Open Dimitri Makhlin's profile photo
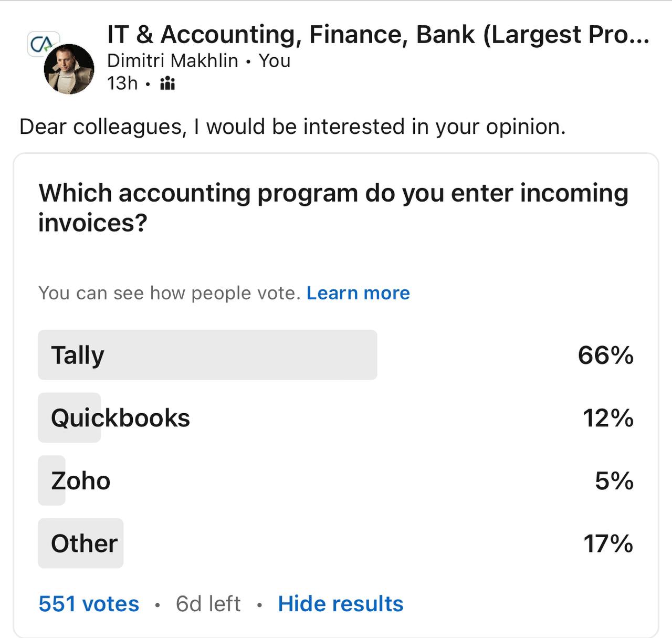 [x=69, y=69]
